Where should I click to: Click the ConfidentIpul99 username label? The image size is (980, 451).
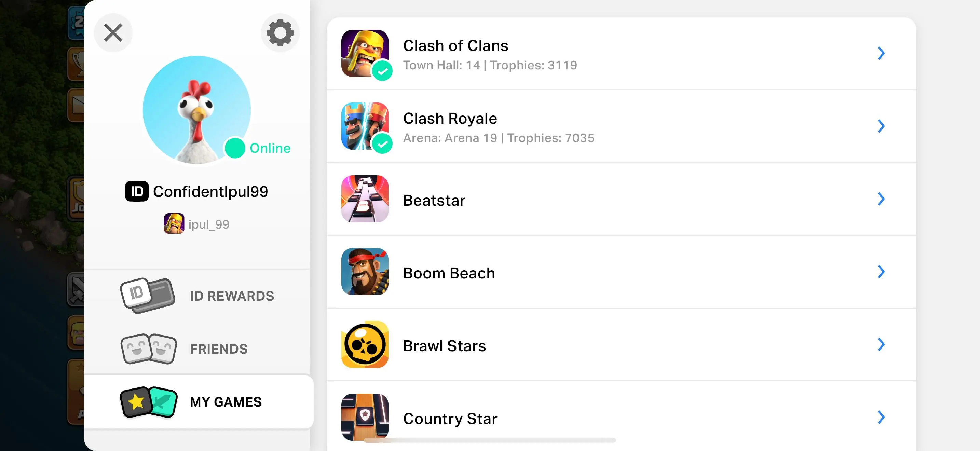210,191
